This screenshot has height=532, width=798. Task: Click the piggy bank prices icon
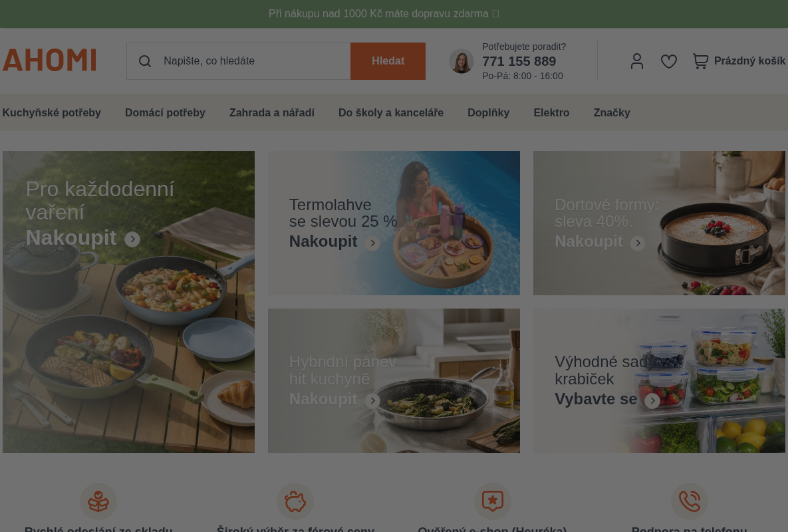pyautogui.click(x=295, y=501)
